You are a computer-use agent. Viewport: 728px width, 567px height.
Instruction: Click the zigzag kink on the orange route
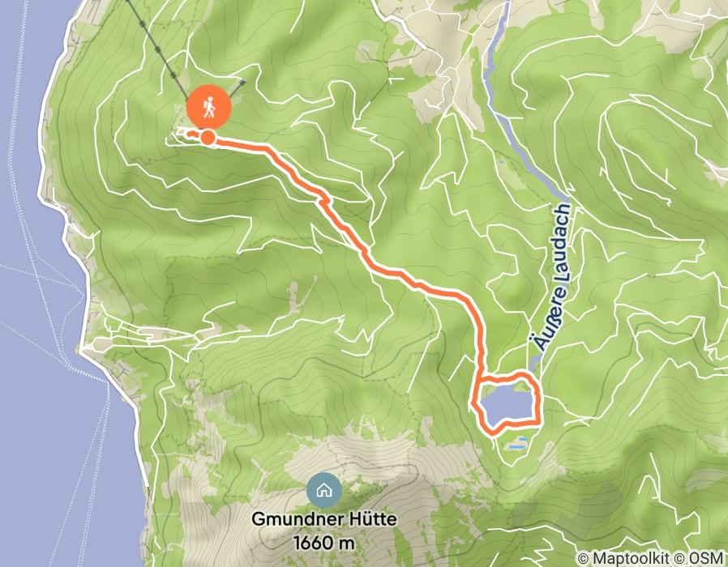pyautogui.click(x=324, y=200)
